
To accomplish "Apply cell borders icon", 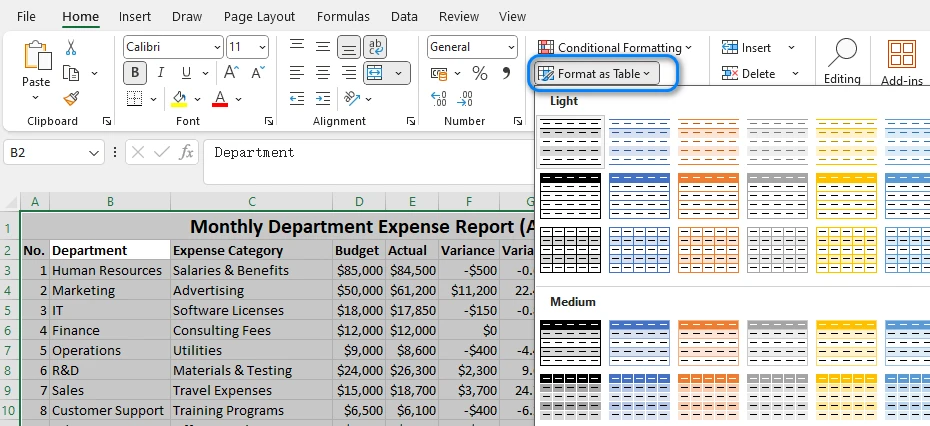I will click(x=135, y=98).
